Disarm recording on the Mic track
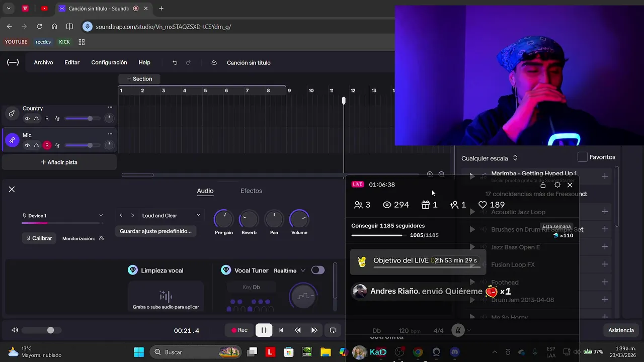644x362 pixels. [47, 145]
